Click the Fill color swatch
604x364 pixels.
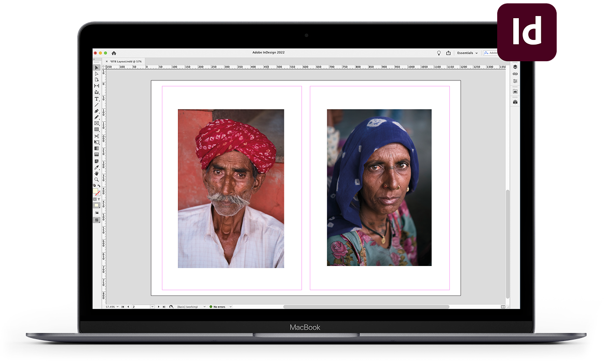(95, 191)
